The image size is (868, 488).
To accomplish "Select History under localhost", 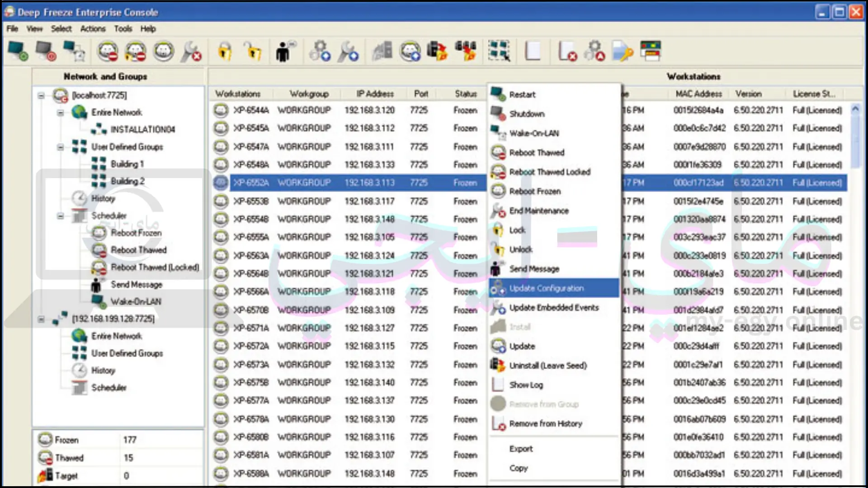I will (103, 198).
